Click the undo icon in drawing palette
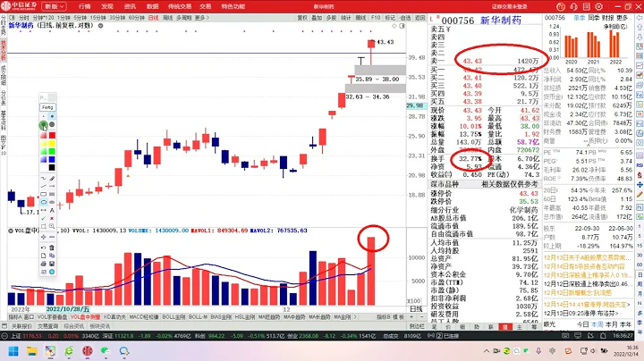 [44, 248]
